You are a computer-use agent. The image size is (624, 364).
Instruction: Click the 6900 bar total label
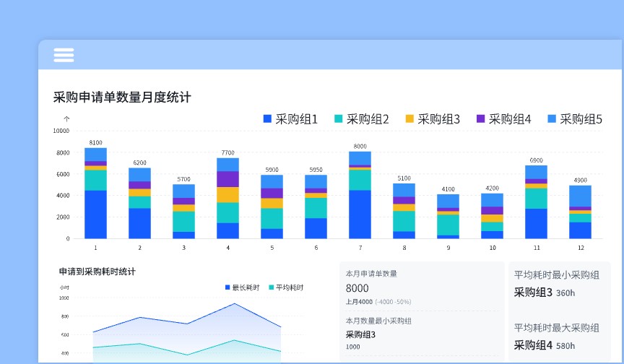point(536,160)
